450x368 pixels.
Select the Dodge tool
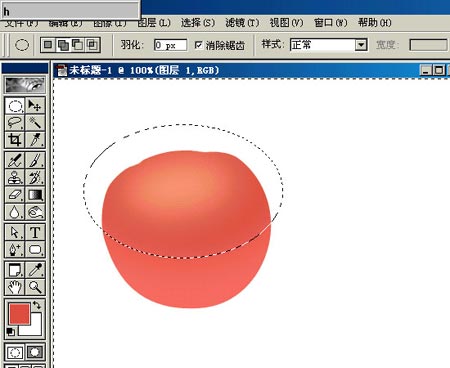(x=35, y=212)
